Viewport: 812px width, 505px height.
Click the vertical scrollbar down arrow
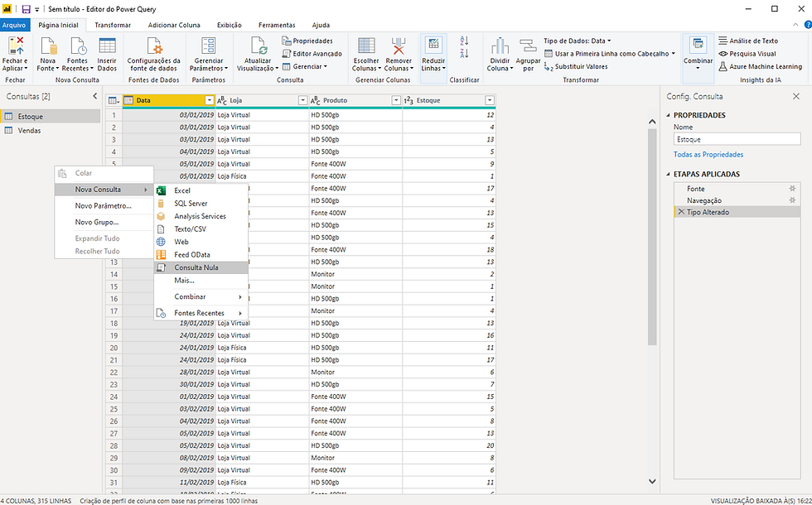pos(652,481)
